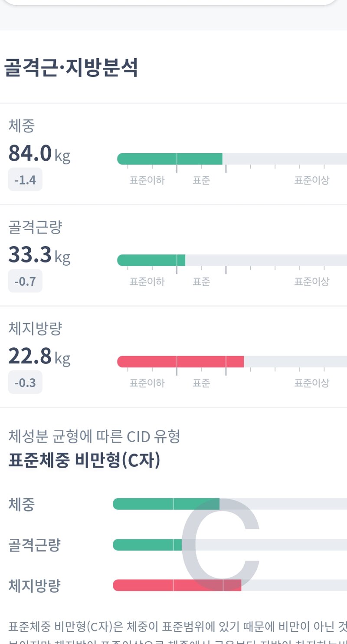Tap the 체지방량 row label in analysis
347x644 pixels.
pyautogui.click(x=35, y=329)
